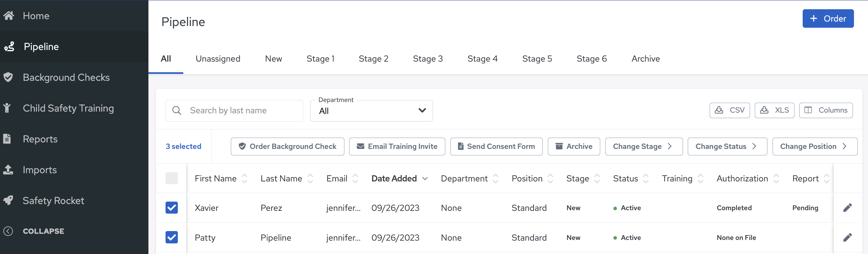This screenshot has height=254, width=868.
Task: Sort by Status column arrows
Action: click(646, 178)
